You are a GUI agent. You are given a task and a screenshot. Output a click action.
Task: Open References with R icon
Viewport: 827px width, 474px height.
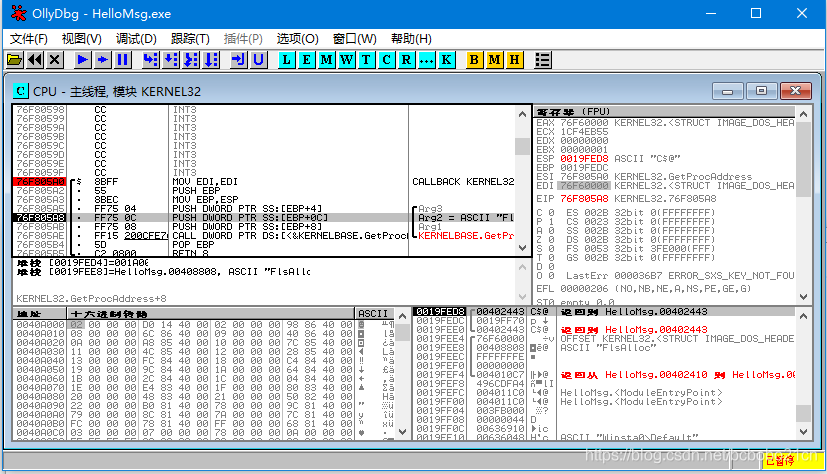coord(406,60)
